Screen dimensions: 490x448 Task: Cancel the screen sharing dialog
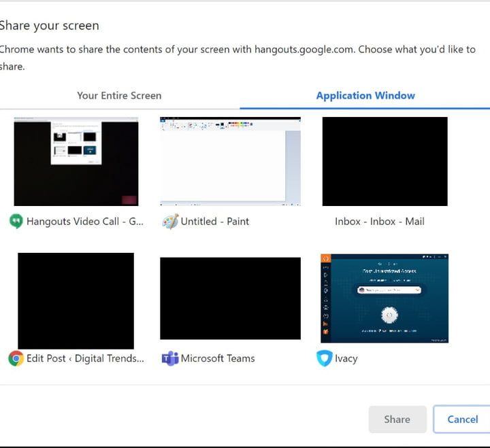pyautogui.click(x=463, y=419)
